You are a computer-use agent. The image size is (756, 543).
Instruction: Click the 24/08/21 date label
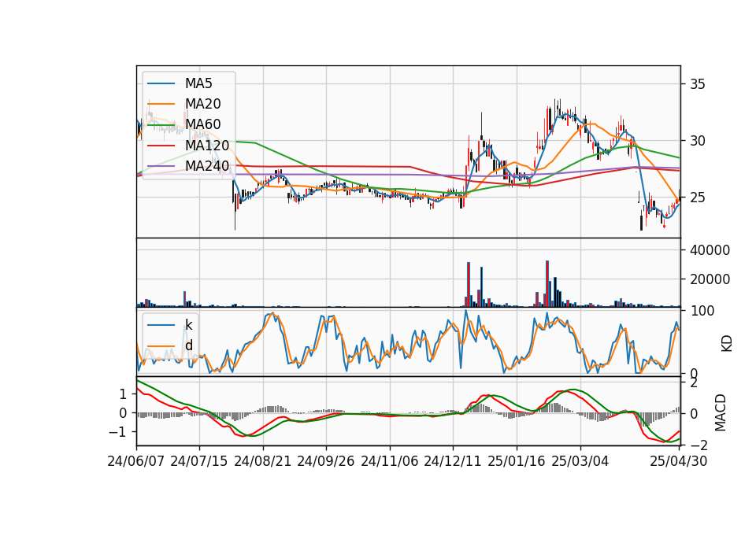tap(263, 461)
